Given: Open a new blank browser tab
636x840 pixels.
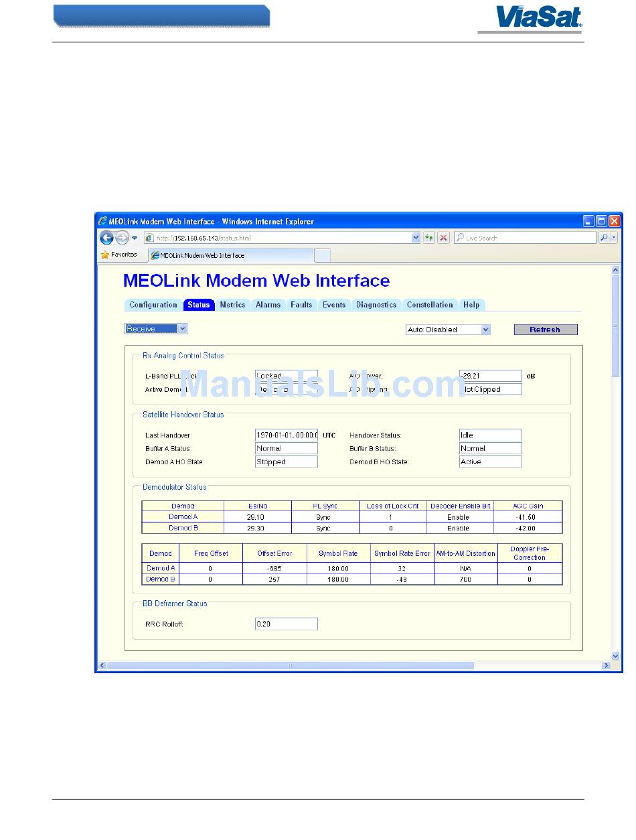Looking at the screenshot, I should click(322, 255).
